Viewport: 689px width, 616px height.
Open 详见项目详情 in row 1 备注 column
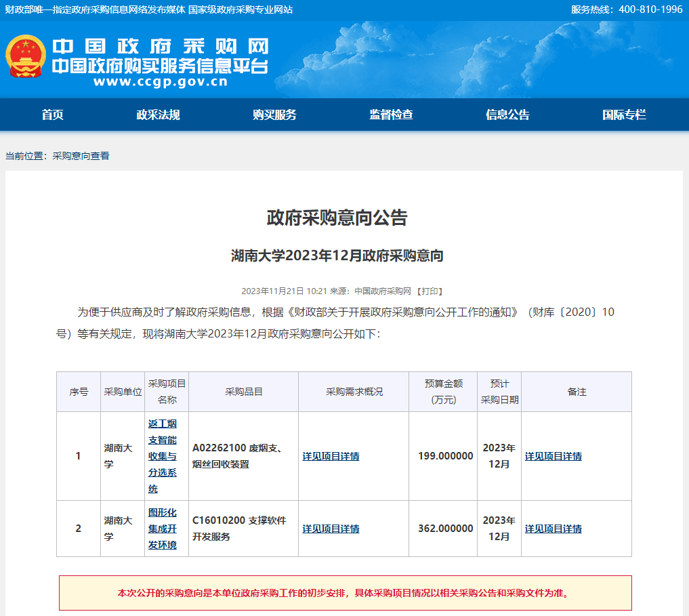coord(554,456)
